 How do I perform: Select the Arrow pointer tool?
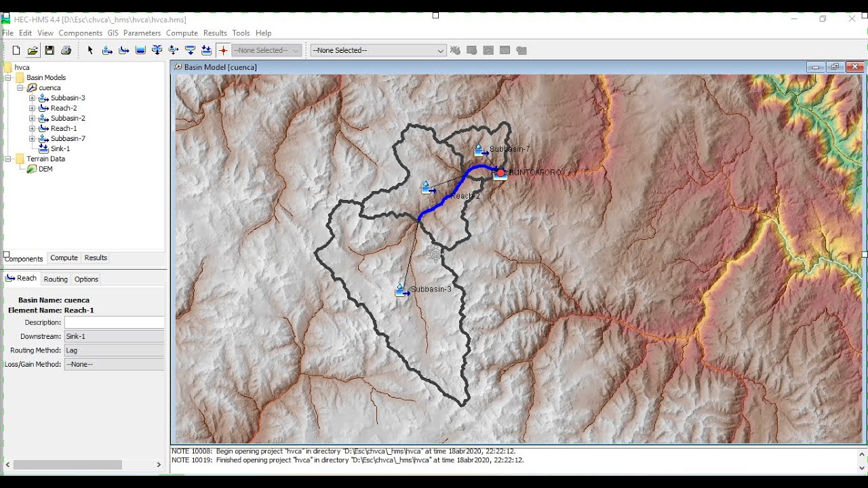click(90, 50)
